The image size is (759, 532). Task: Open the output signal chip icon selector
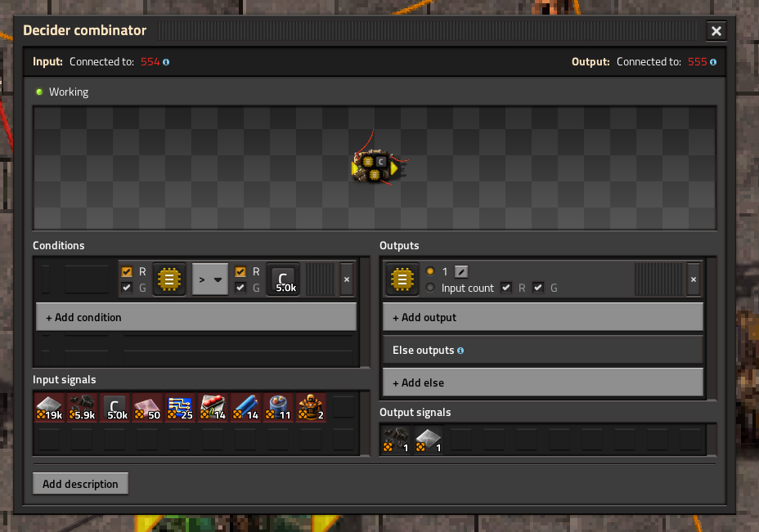(402, 279)
